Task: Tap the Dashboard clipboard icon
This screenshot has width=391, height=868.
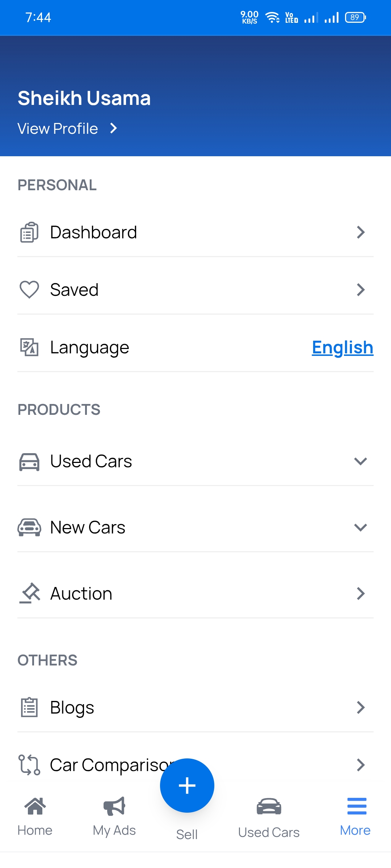Action: coord(29,232)
